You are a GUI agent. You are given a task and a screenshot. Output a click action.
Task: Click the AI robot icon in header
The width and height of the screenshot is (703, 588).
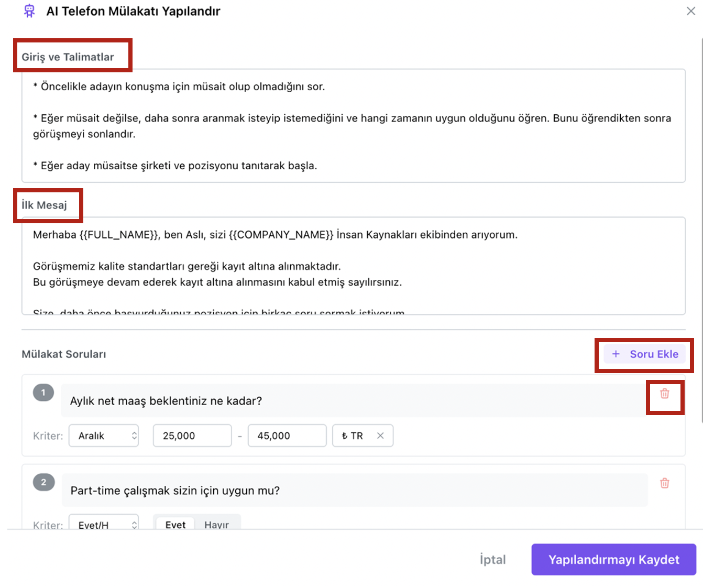pos(29,11)
